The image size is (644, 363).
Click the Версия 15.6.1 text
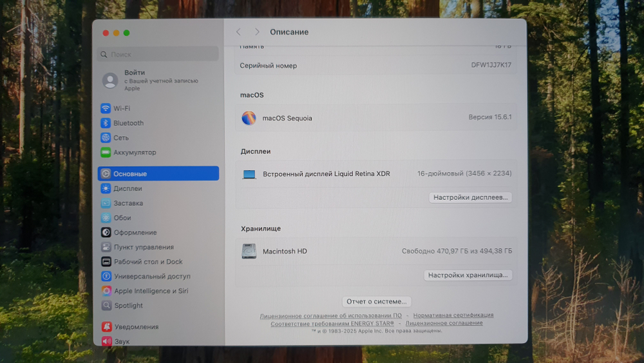click(x=490, y=117)
